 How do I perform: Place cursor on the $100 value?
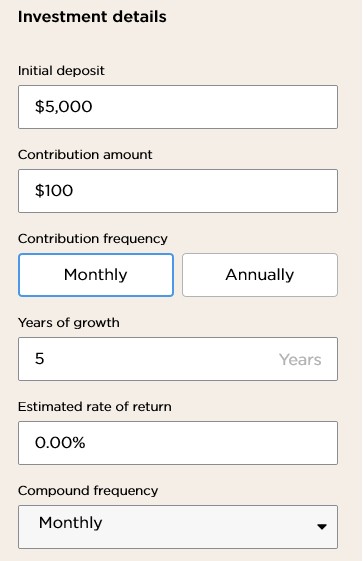pos(54,190)
